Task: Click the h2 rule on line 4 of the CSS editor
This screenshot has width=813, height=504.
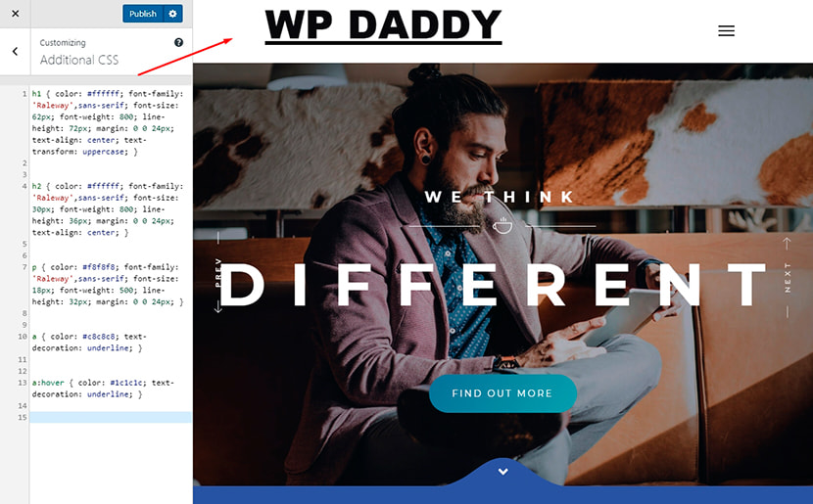Action: (108, 209)
